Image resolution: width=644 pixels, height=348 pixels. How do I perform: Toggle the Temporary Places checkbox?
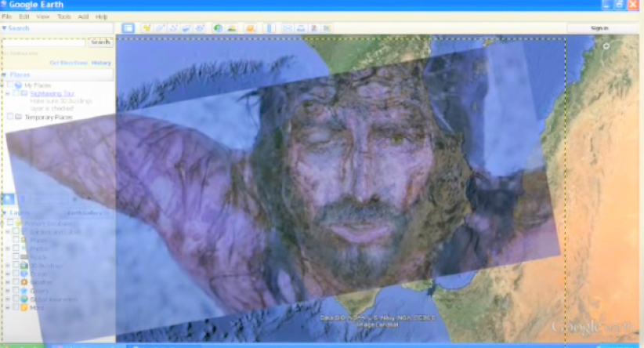[x=10, y=117]
